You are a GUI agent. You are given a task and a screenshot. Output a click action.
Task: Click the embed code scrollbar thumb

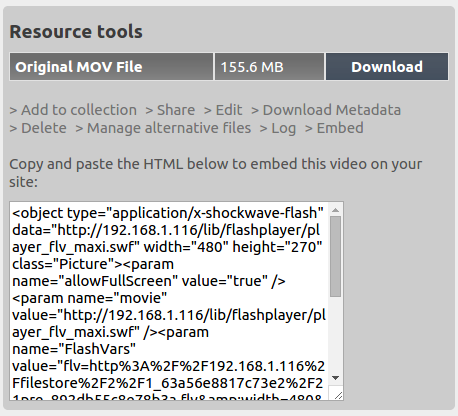pyautogui.click(x=336, y=256)
